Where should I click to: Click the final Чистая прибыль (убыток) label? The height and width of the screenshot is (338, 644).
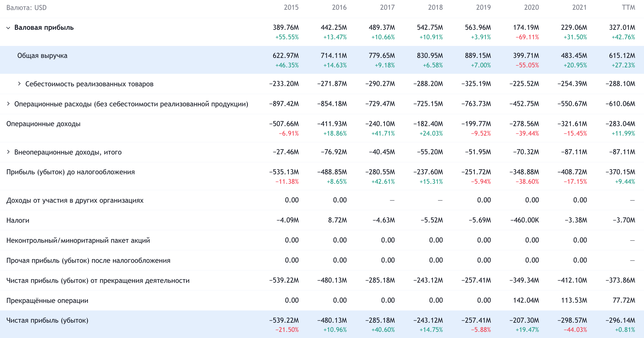(47, 320)
